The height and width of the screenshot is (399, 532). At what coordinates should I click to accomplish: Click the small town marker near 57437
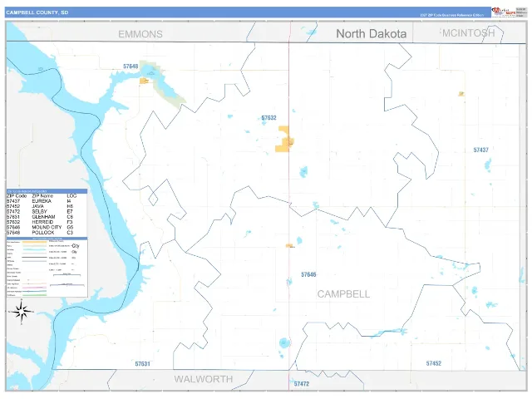[461, 94]
